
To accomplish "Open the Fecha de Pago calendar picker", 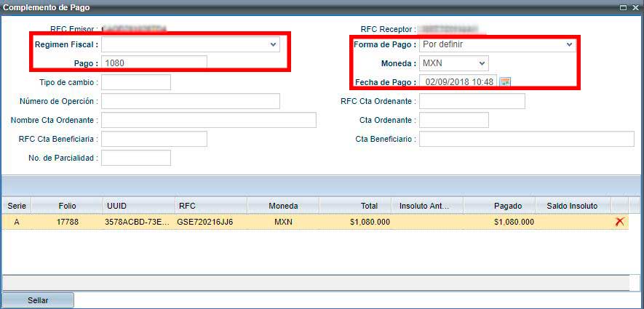I will coord(505,81).
